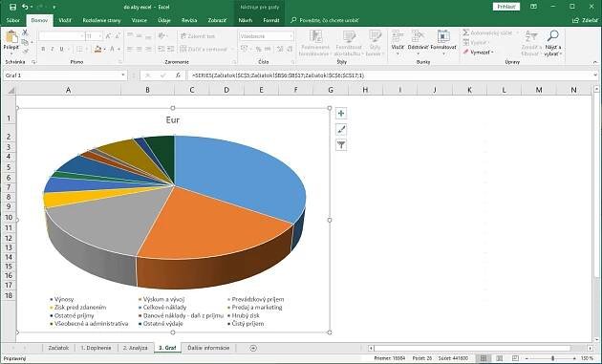Click the Save icon in the title bar
Image resolution: width=602 pixels, height=364 pixels.
coord(12,7)
